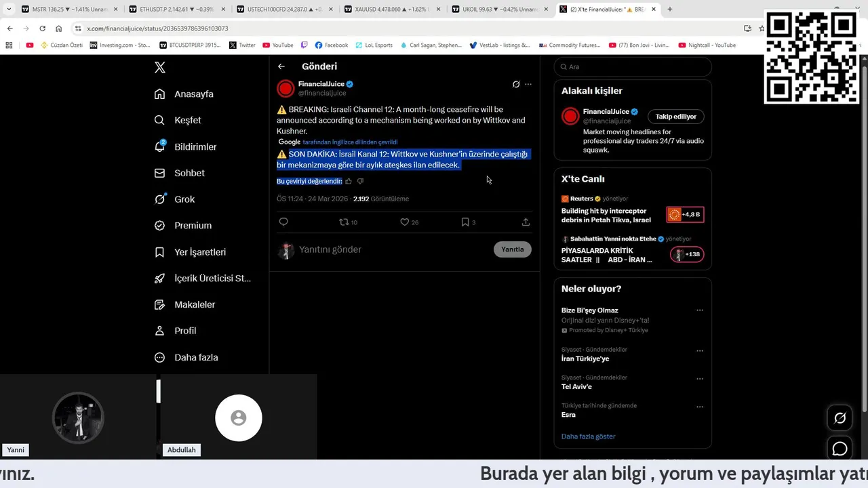
Task: Open Makaleler from sidebar
Action: (x=184, y=304)
